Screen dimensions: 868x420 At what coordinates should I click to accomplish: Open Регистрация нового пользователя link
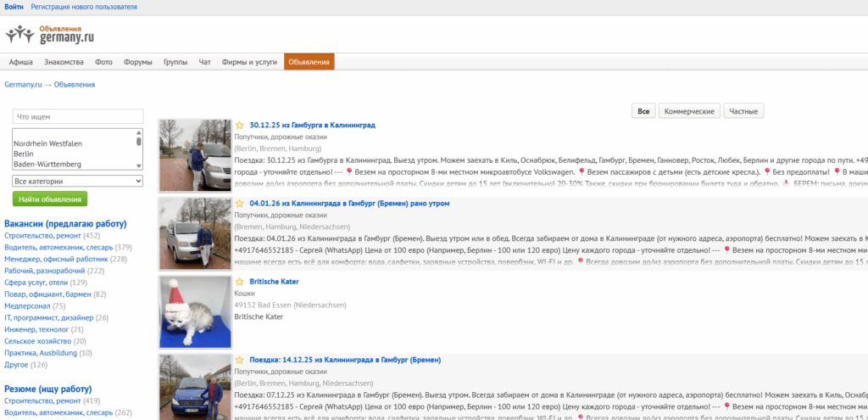83,7
